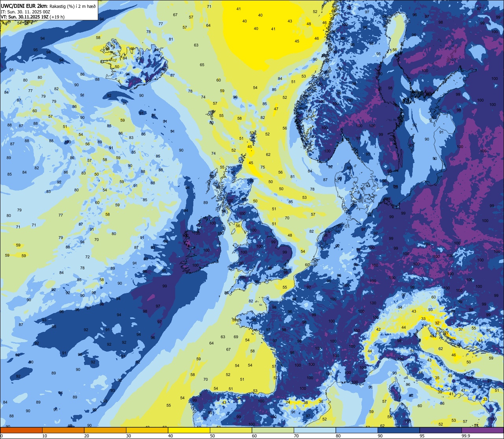The image size is (504, 439).
Task: Click the '95' legend tick label
Action: (422, 436)
